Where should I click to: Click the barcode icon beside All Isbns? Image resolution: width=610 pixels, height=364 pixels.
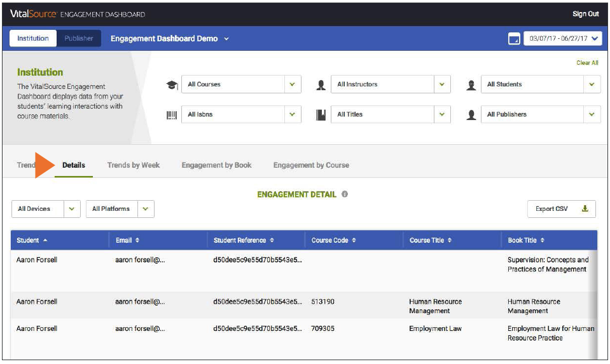(172, 115)
